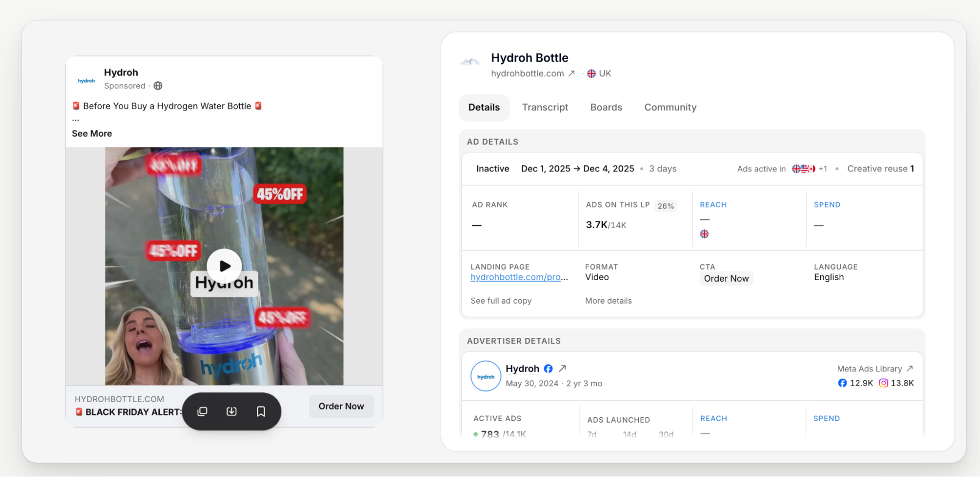The image size is (980, 477).
Task: Select the 30d ads launched range
Action: 666,434
